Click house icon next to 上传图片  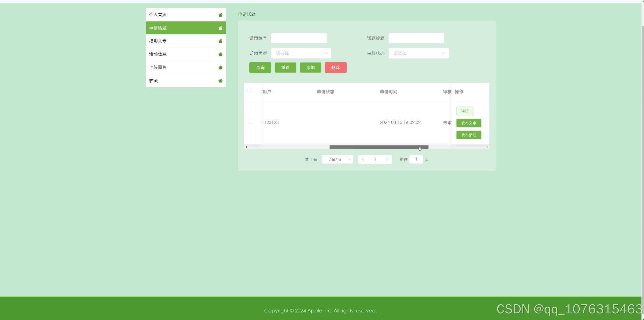click(220, 68)
